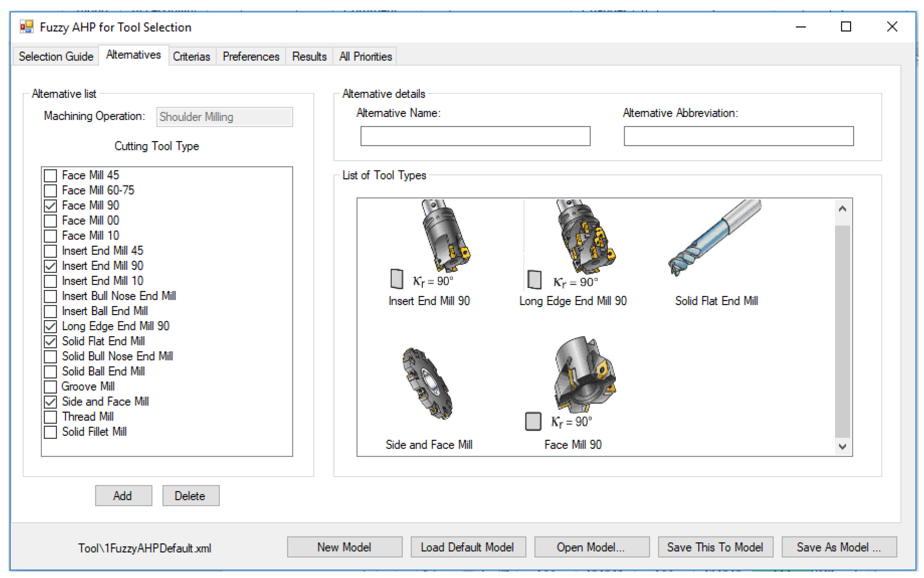This screenshot has height=578, width=924.
Task: Click the square insert icon beside Face Mill 90
Action: [533, 421]
